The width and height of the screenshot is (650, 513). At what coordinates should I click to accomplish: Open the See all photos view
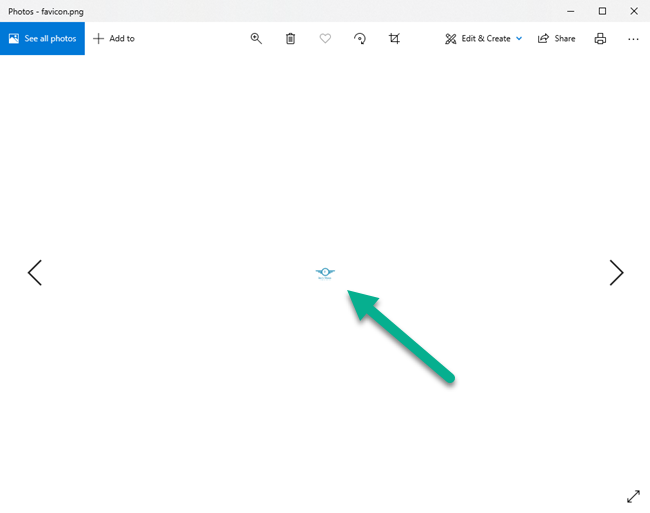click(42, 39)
